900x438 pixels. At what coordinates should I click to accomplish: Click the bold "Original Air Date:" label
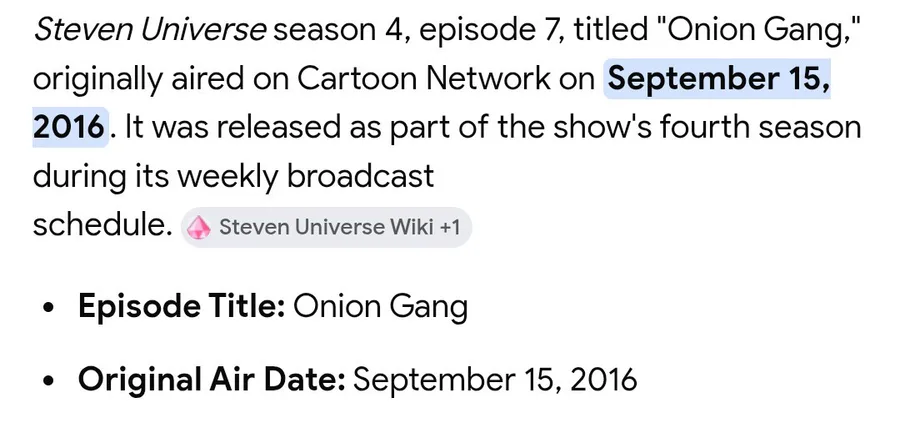click(212, 380)
